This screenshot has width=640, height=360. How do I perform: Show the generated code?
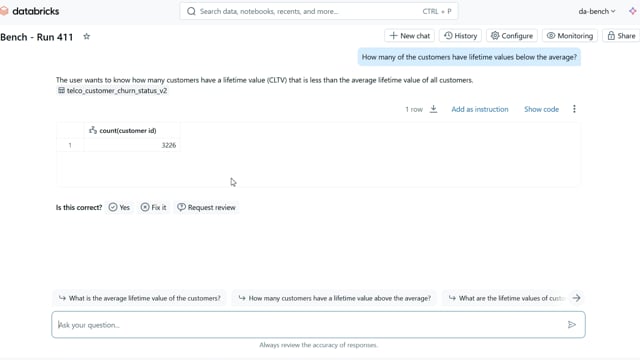click(541, 109)
